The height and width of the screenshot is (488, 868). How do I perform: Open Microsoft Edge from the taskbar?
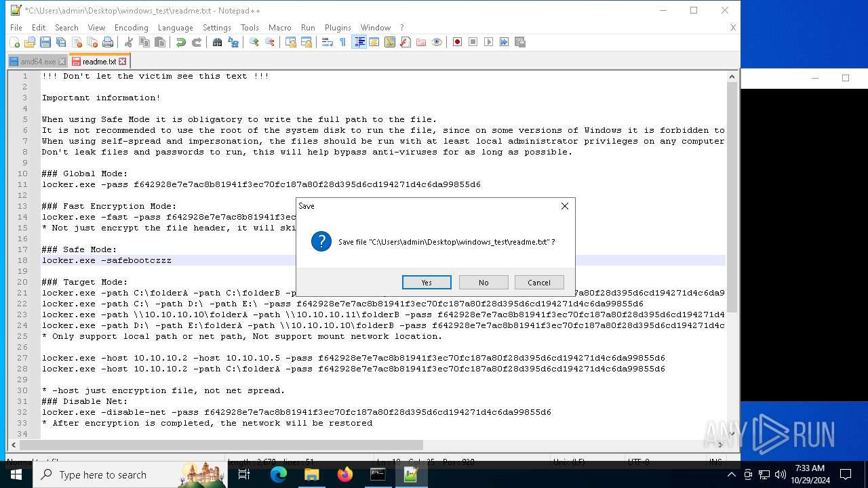coord(279,474)
